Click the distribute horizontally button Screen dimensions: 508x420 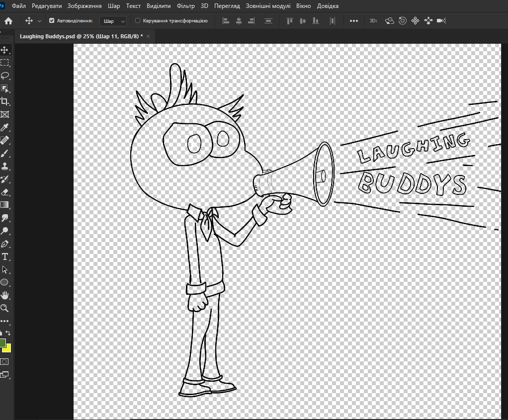click(332, 21)
